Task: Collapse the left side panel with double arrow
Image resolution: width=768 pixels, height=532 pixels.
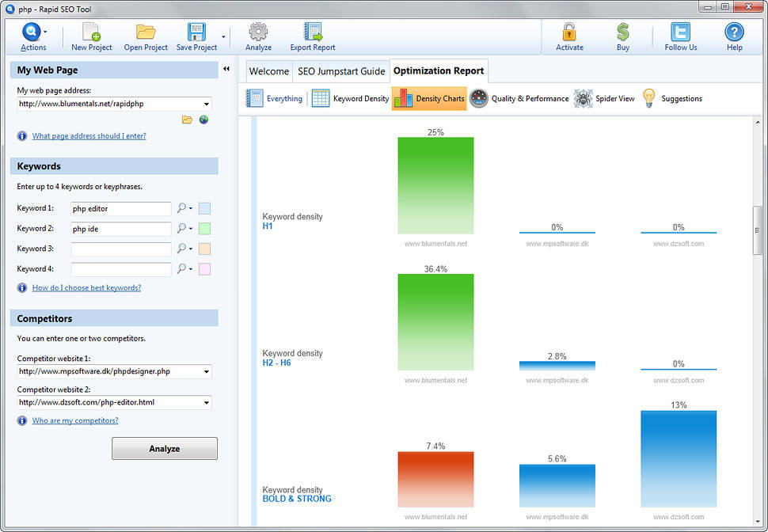Action: point(226,70)
